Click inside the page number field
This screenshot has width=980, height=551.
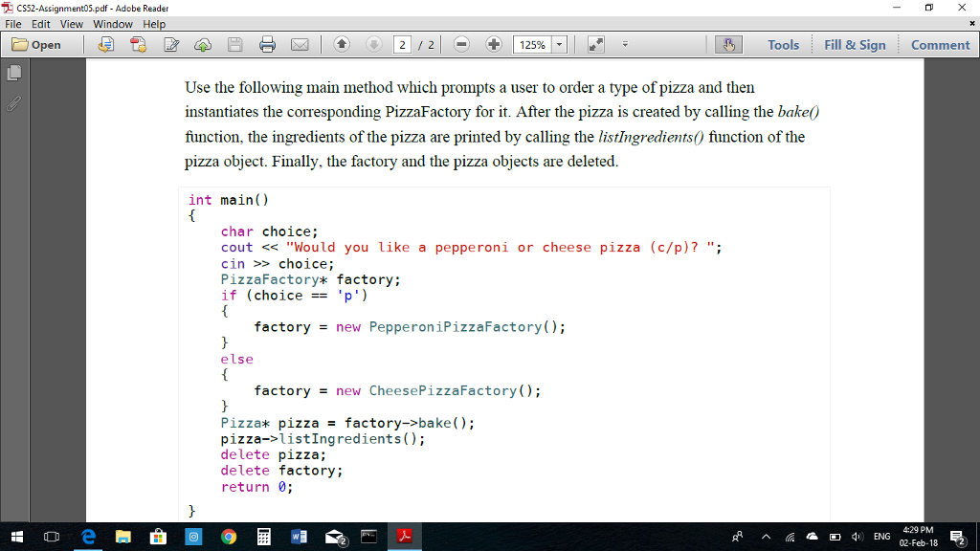pyautogui.click(x=402, y=44)
